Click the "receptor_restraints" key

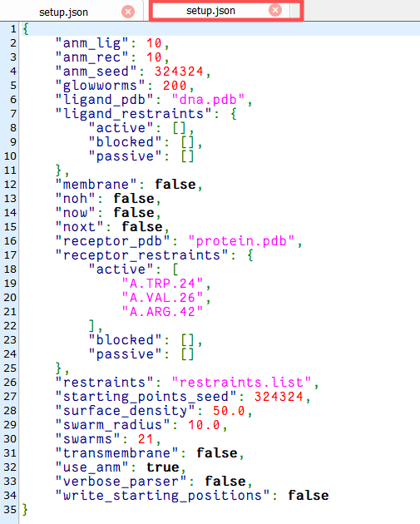(141, 255)
